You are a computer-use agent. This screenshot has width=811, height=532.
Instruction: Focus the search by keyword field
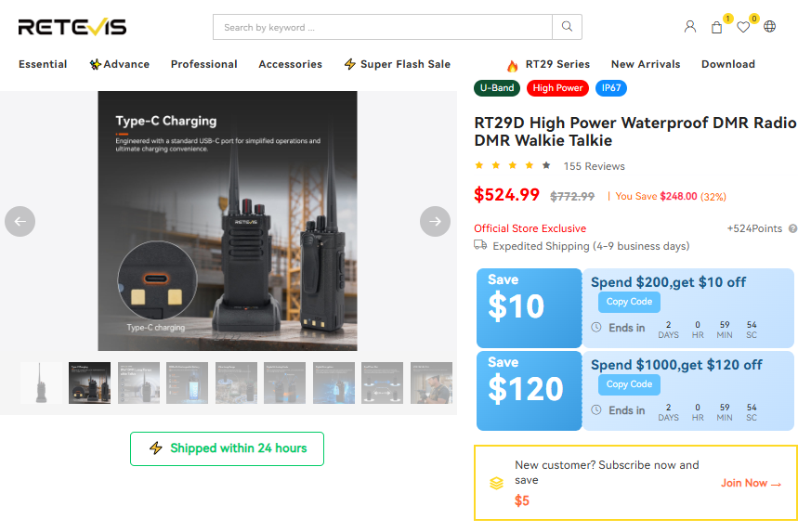pos(383,27)
